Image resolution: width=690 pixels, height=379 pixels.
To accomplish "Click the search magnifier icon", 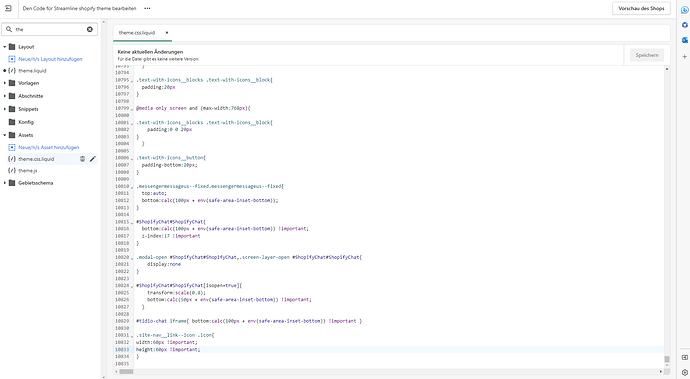I will (9, 29).
